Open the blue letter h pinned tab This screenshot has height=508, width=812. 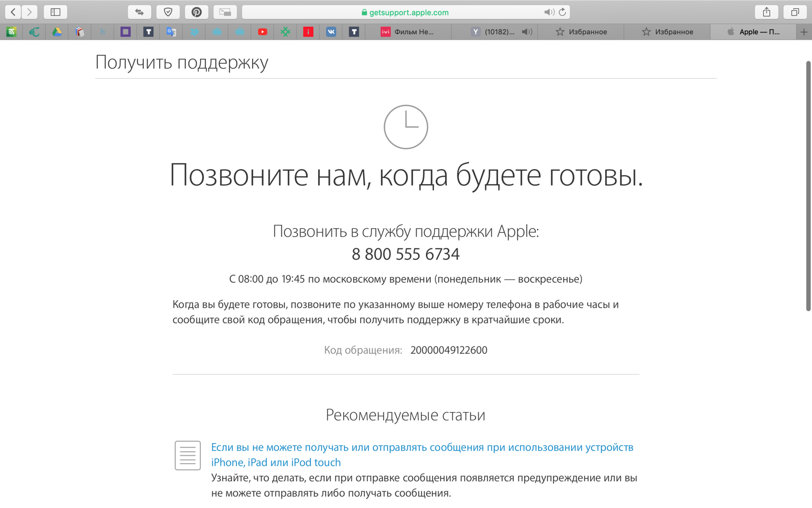(103, 32)
